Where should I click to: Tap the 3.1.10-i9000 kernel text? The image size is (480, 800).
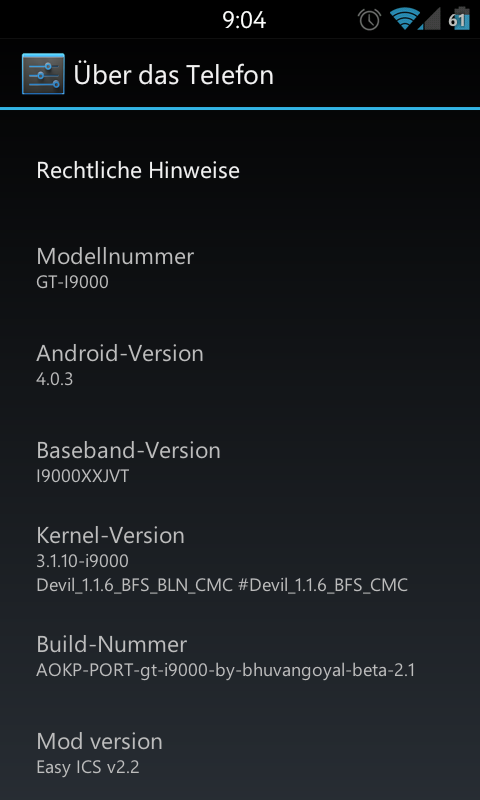click(x=83, y=561)
